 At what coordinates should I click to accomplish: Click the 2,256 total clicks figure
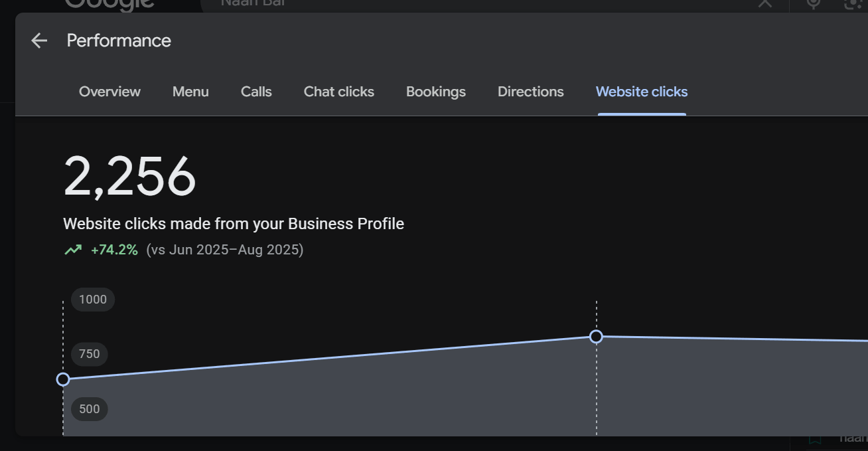coord(130,177)
